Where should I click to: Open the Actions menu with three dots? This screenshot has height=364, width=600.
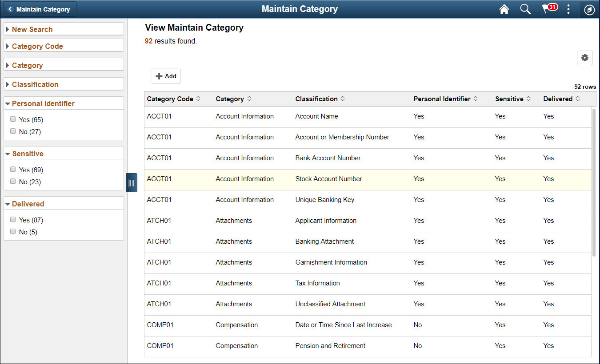(568, 9)
